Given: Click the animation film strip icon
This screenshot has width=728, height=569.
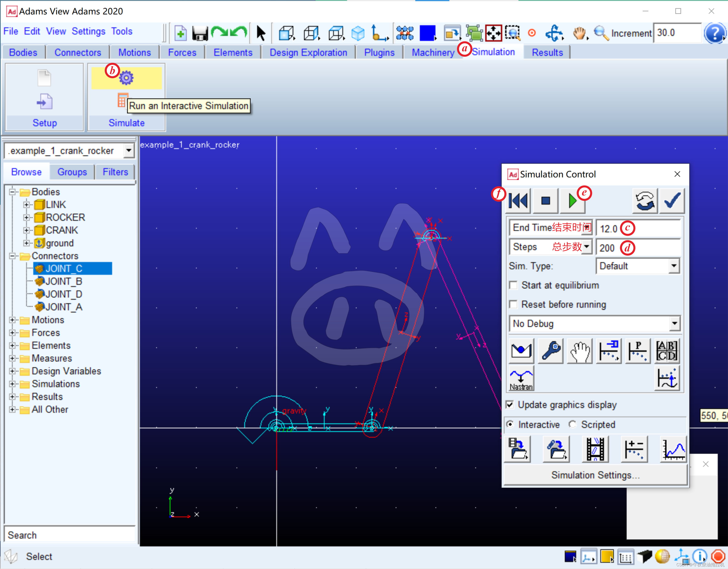Looking at the screenshot, I should point(595,449).
